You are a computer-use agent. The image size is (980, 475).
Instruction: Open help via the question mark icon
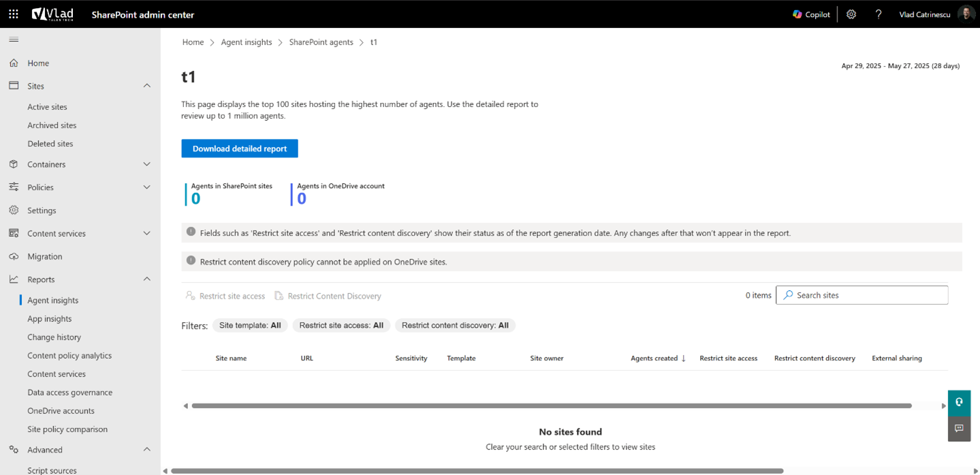coord(878,14)
